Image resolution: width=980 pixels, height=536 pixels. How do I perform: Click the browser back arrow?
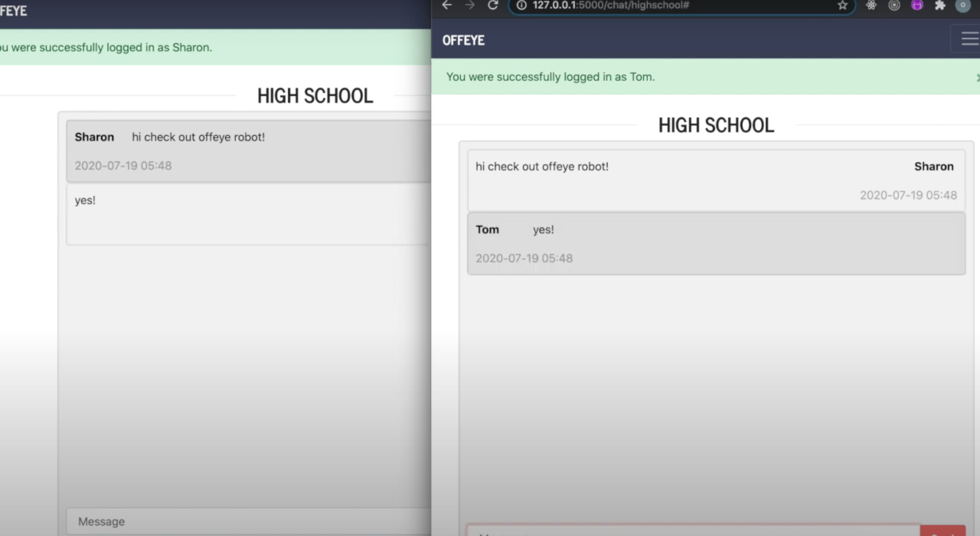coord(447,5)
